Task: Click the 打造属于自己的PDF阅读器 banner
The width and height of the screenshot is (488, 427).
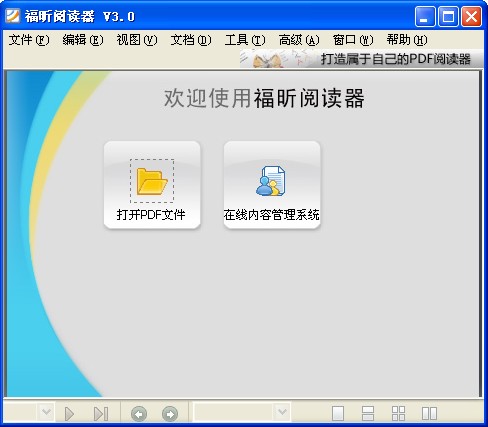Action: (361, 59)
